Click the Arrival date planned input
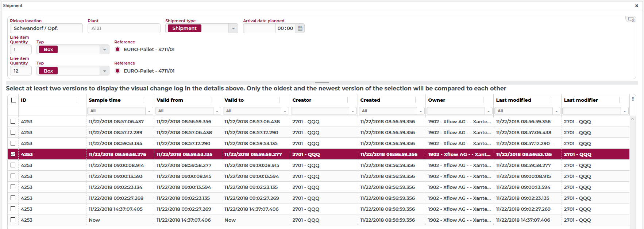The image size is (644, 229). click(x=259, y=28)
